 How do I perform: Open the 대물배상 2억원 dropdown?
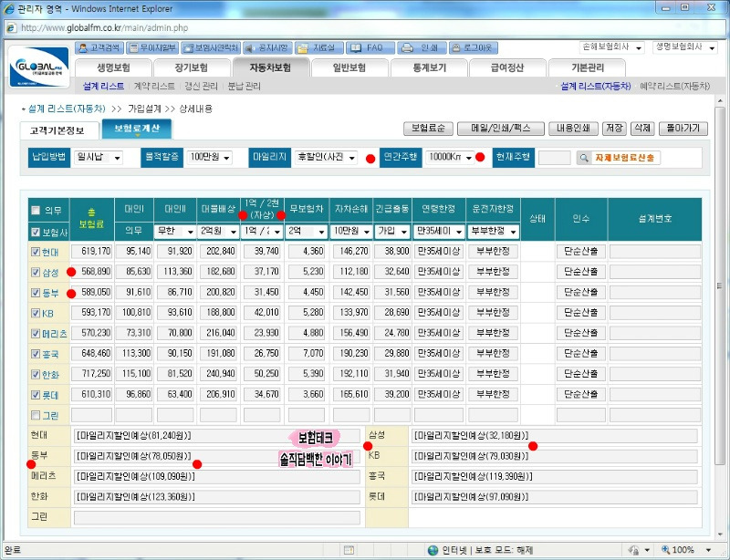point(218,232)
